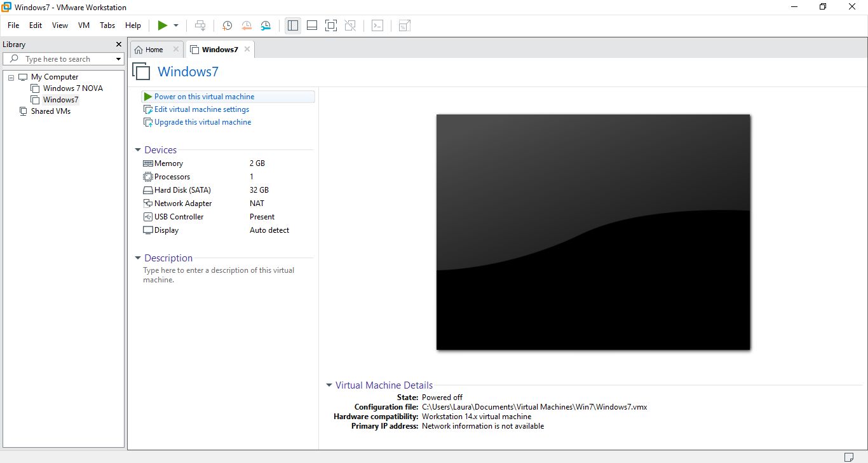This screenshot has width=868, height=463.
Task: Select the Power On toolbar icon
Action: [x=162, y=25]
